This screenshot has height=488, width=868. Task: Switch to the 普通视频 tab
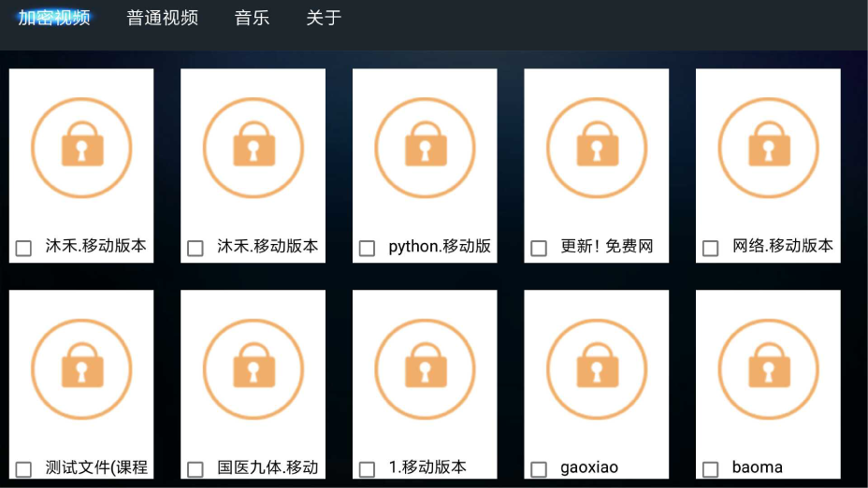coord(163,18)
